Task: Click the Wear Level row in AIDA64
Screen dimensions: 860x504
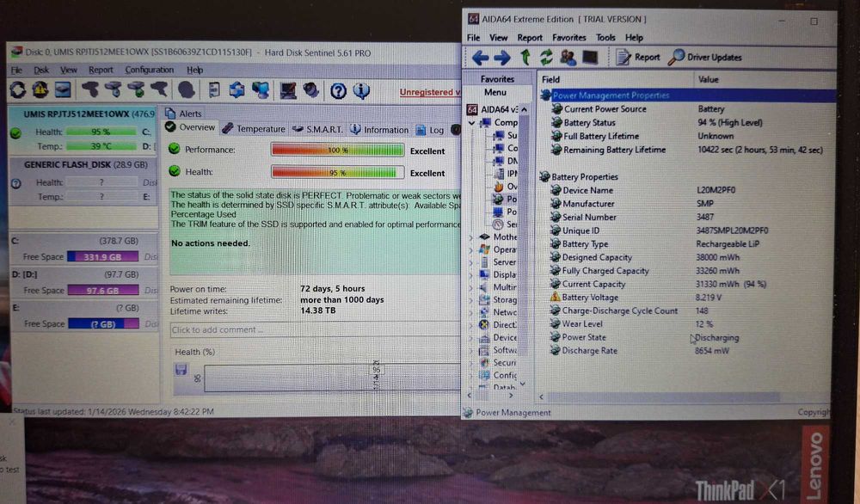Action: coord(688,324)
